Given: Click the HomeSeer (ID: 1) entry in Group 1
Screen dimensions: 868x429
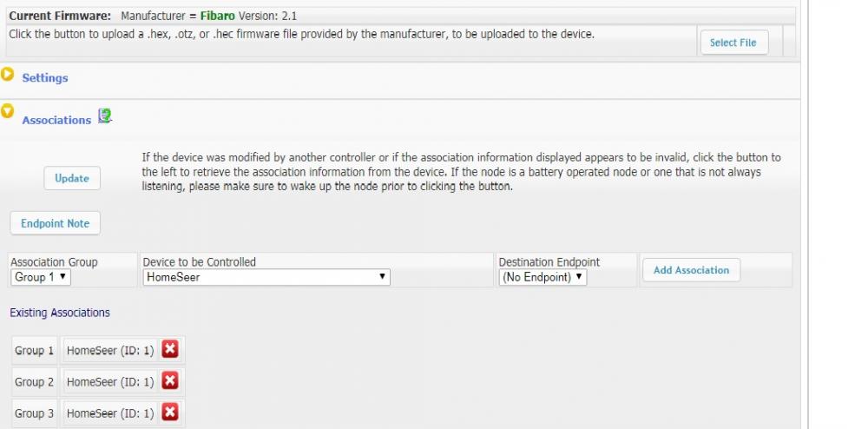Looking at the screenshot, I should click(x=110, y=351).
